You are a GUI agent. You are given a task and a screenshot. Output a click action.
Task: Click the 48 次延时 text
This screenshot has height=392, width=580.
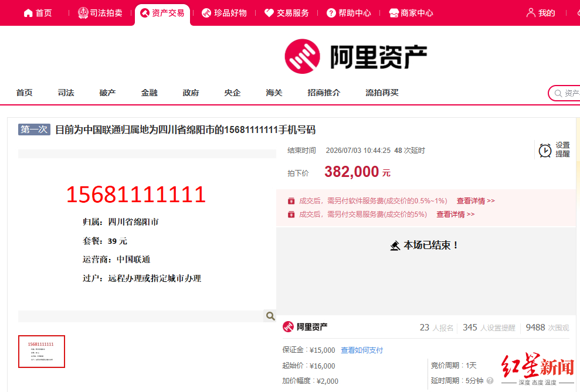pos(409,151)
